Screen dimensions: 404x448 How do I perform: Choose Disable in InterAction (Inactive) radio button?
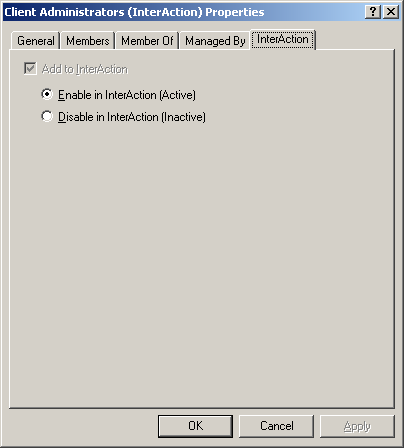click(x=47, y=117)
